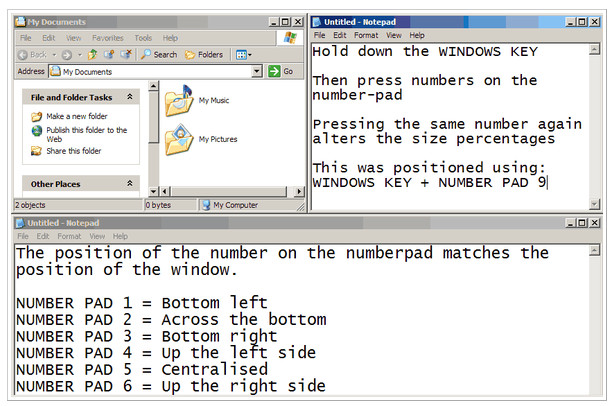Click the Forward arrow in My Documents toolbar
The width and height of the screenshot is (612, 406).
(x=67, y=55)
